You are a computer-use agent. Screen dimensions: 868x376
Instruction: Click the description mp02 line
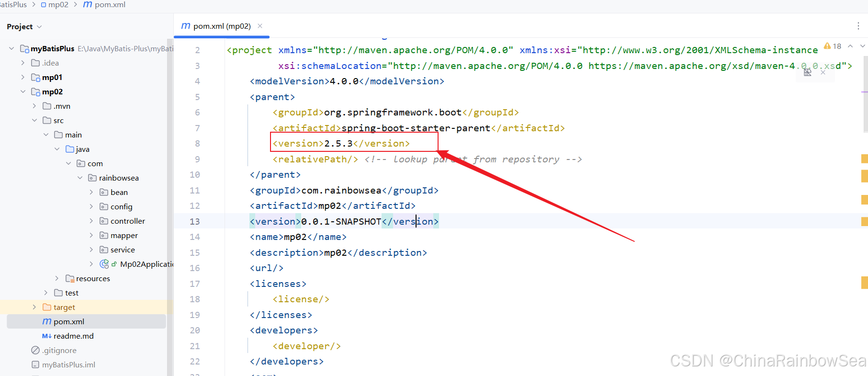coord(338,252)
